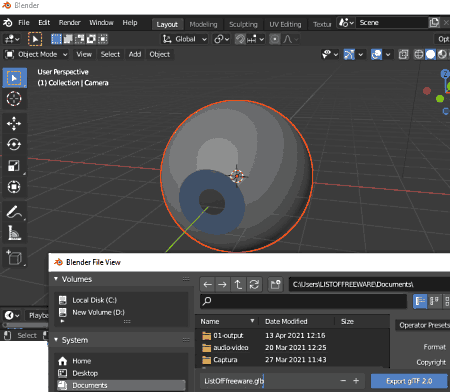
Task: Open gizmo options dropdown arrow
Action: point(361,54)
